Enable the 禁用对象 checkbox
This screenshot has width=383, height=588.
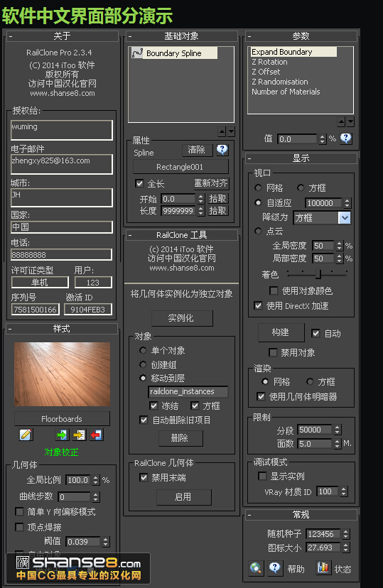click(x=273, y=352)
